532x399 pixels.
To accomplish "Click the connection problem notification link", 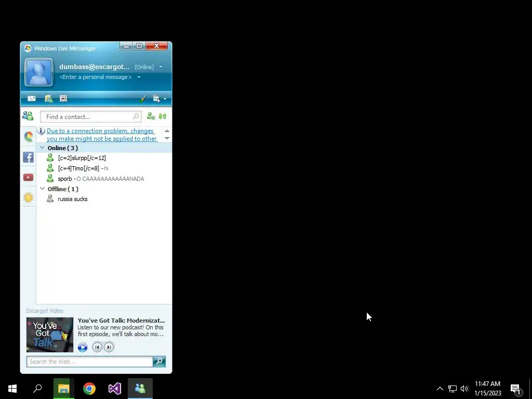I will point(102,135).
